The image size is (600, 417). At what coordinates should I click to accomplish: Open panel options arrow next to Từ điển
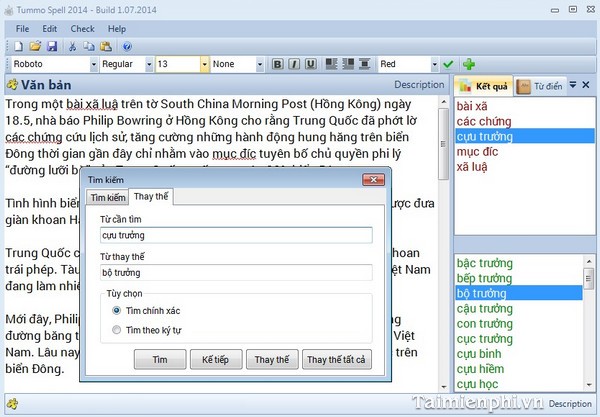point(573,85)
